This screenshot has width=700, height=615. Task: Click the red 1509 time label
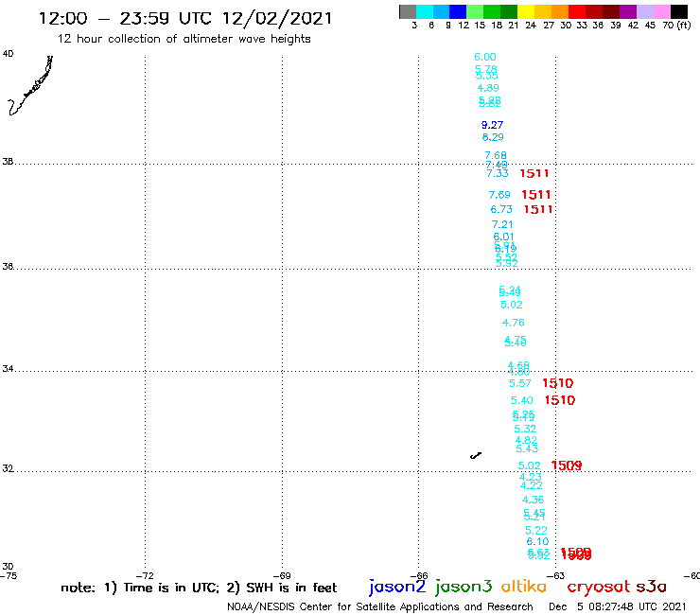point(567,466)
